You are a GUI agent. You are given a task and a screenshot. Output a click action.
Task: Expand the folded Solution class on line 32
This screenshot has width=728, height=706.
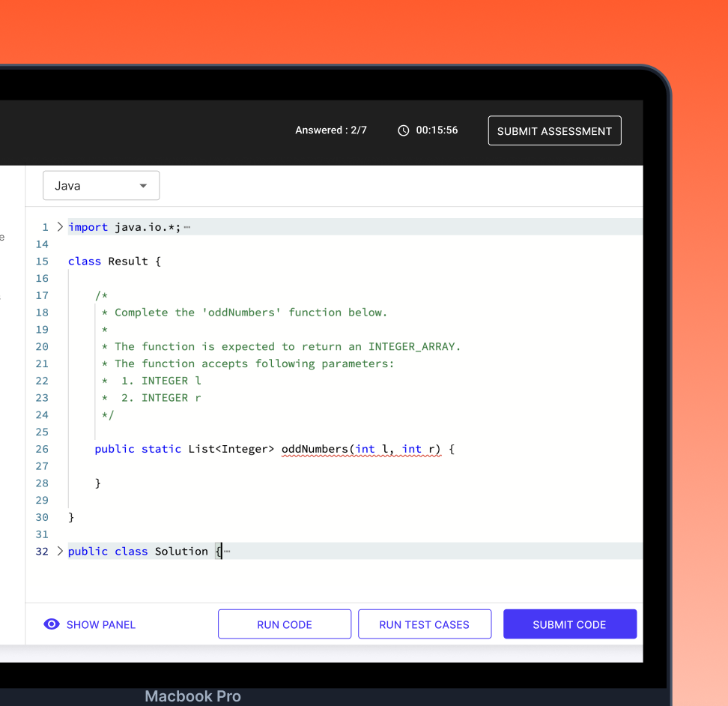tap(60, 552)
